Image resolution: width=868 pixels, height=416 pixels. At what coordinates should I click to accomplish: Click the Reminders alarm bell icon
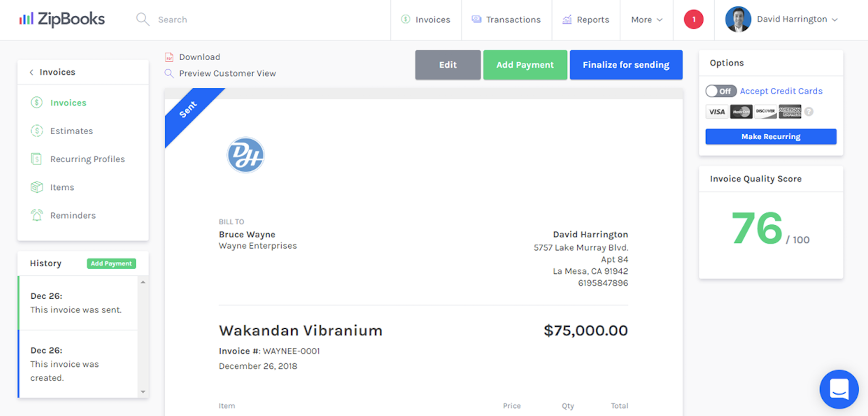pos(37,215)
